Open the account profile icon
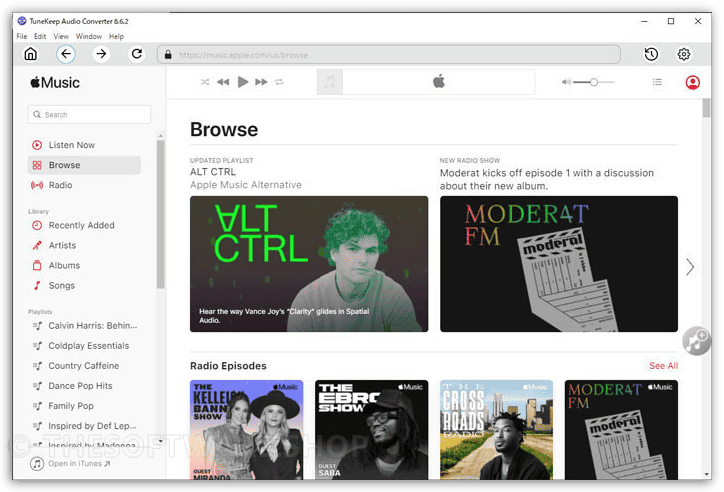This screenshot has height=492, width=724. click(693, 82)
